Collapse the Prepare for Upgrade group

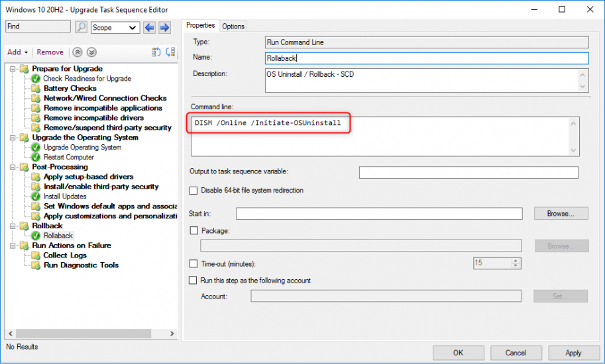coord(13,69)
